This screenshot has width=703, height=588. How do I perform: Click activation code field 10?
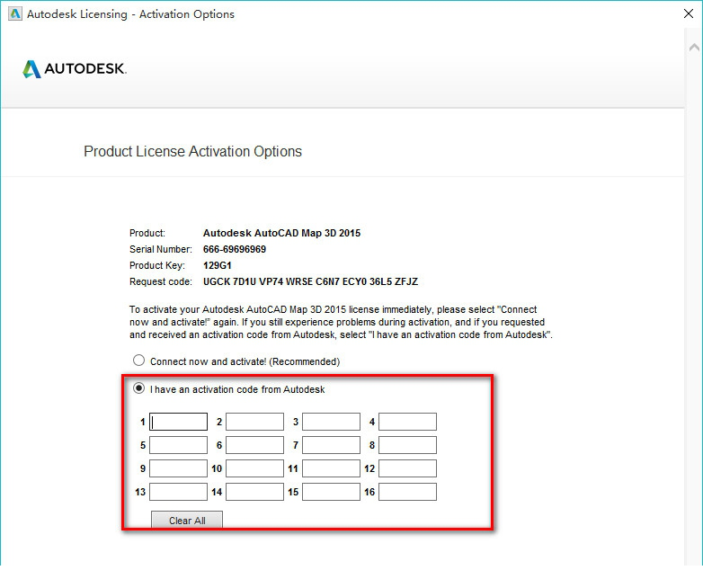pyautogui.click(x=254, y=468)
